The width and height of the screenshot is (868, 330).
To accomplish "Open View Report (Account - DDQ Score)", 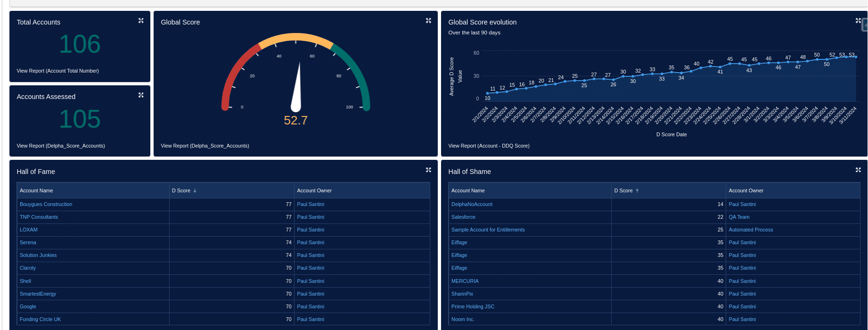I will coord(489,146).
